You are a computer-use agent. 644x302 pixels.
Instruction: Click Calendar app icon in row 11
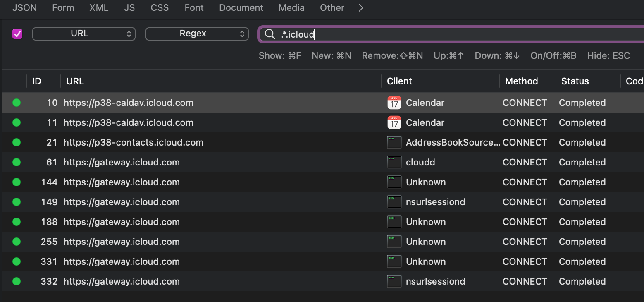point(394,122)
